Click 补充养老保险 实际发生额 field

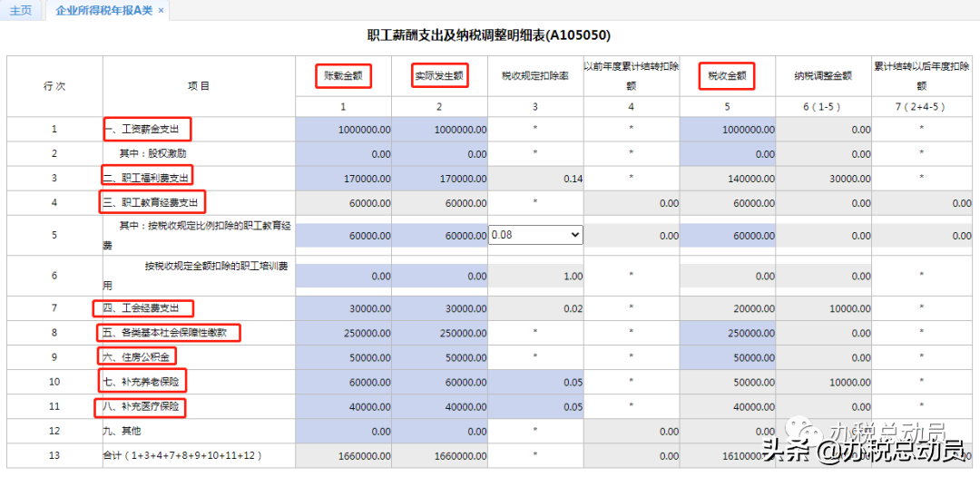[x=440, y=382]
